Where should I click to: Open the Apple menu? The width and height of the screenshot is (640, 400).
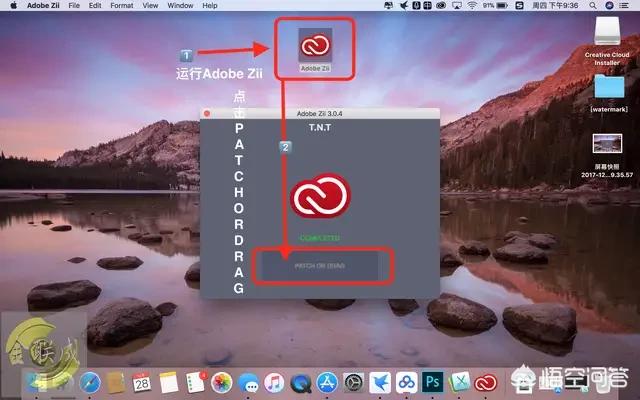13,5
